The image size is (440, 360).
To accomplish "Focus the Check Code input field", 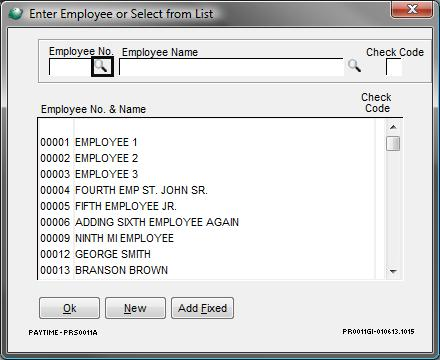I will click(x=394, y=67).
